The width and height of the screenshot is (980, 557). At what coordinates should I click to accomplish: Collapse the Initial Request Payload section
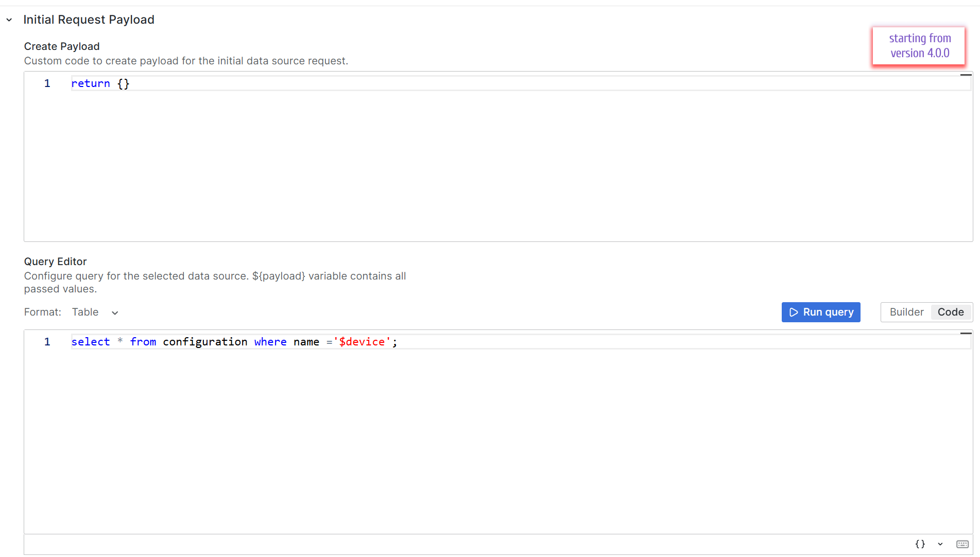pos(9,20)
